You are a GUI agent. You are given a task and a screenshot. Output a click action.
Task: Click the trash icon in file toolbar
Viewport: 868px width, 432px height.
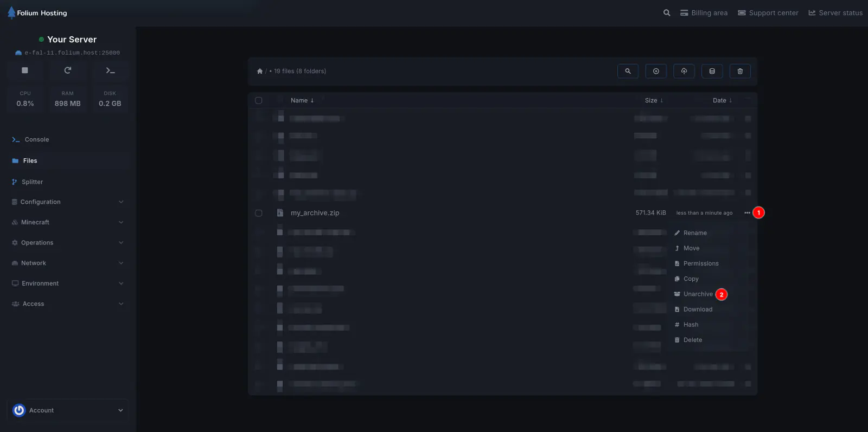740,71
